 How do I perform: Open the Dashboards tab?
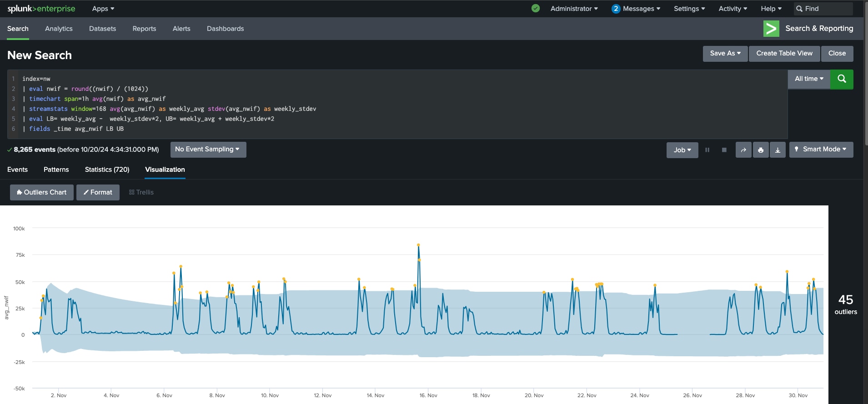(x=225, y=29)
